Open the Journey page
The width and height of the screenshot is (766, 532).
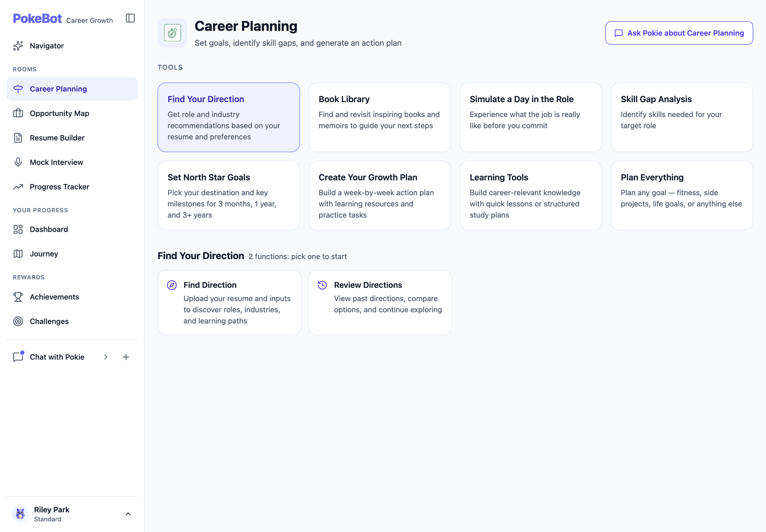coord(72,254)
